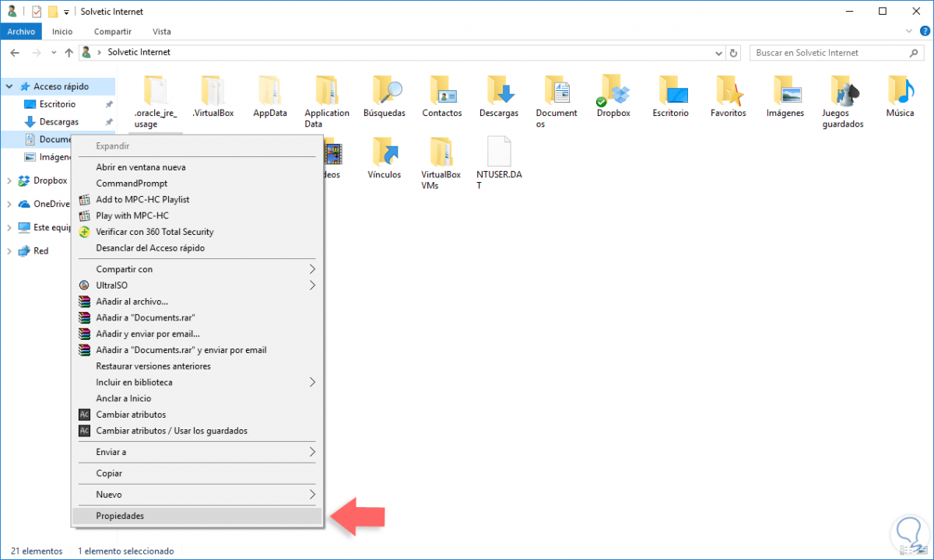Screen dimensions: 934x560
Task: Click the New folder quick access toolbar icon
Action: (x=53, y=12)
